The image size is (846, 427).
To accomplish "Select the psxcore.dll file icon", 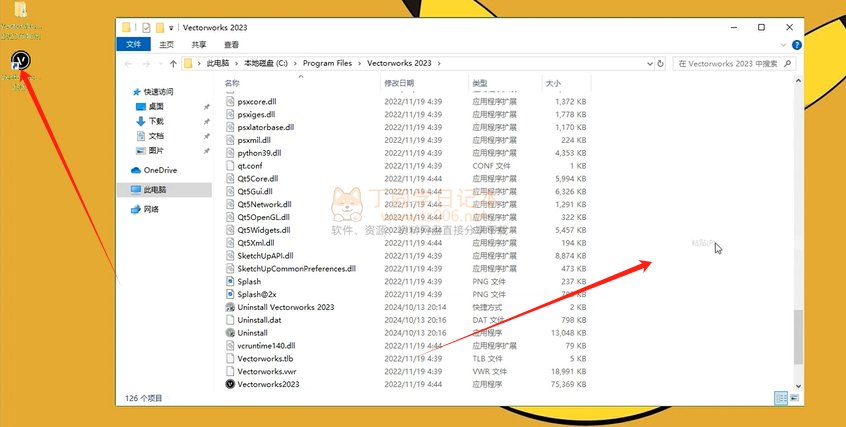I will (230, 101).
